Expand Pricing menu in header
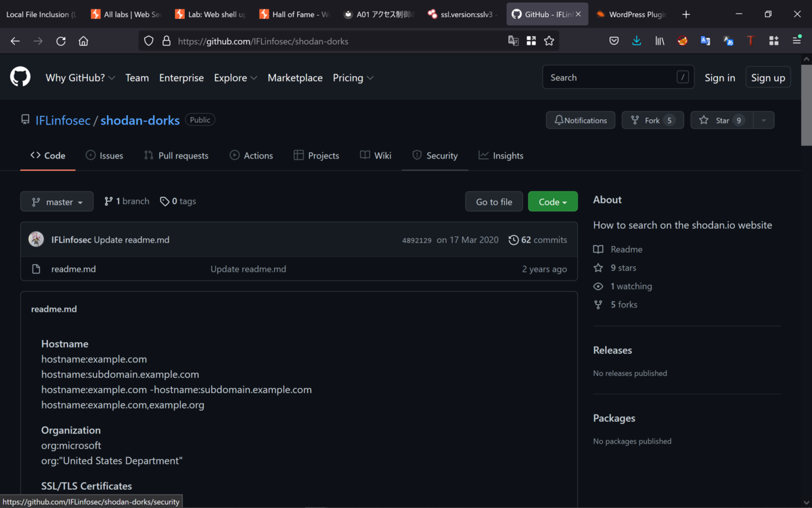Screen dimensions: 812x508 (x=353, y=77)
